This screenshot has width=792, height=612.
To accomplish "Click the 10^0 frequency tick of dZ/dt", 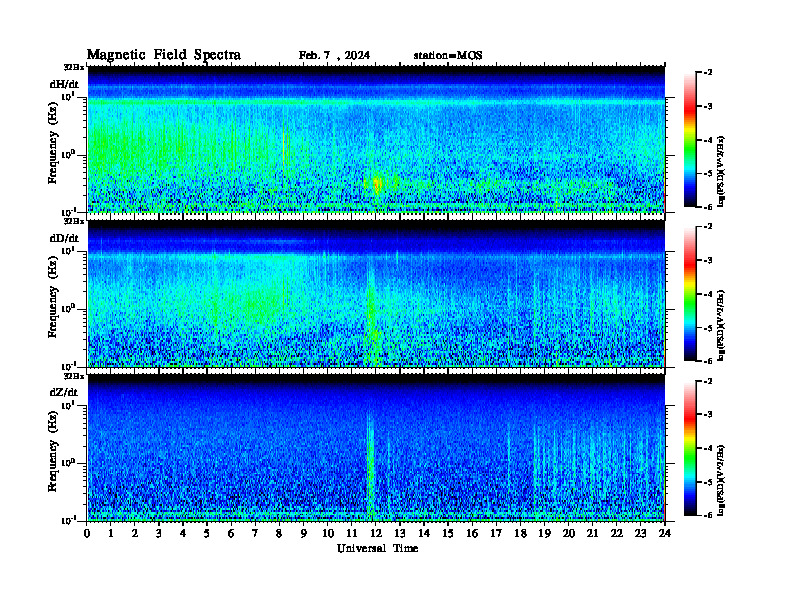I will [69, 463].
